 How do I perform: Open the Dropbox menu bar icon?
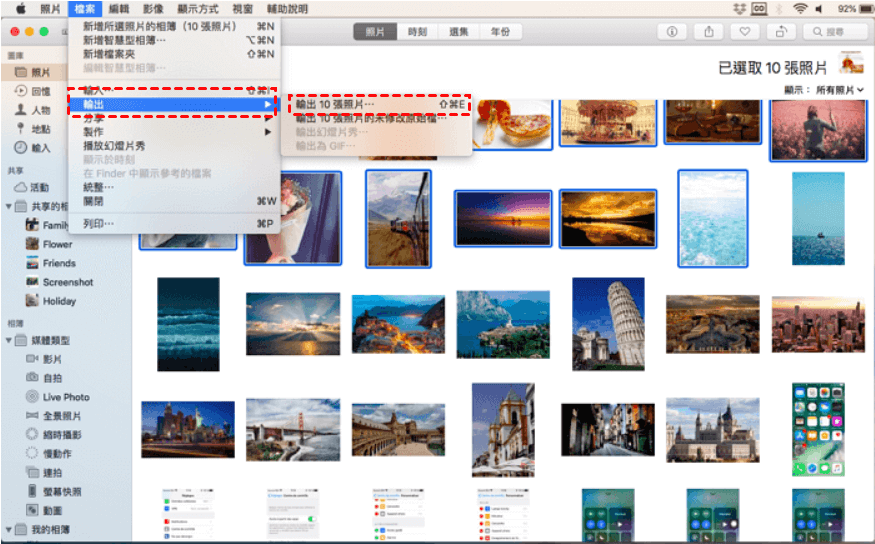pyautogui.click(x=739, y=8)
